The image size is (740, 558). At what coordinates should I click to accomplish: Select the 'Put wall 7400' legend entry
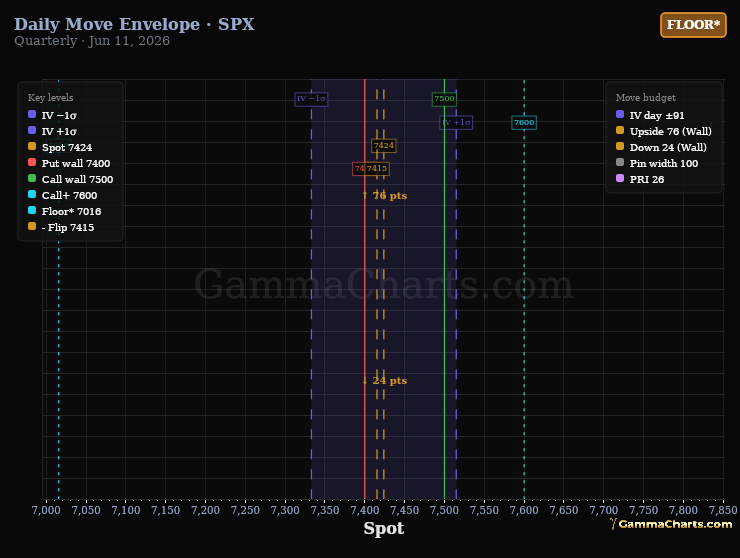(x=76, y=163)
